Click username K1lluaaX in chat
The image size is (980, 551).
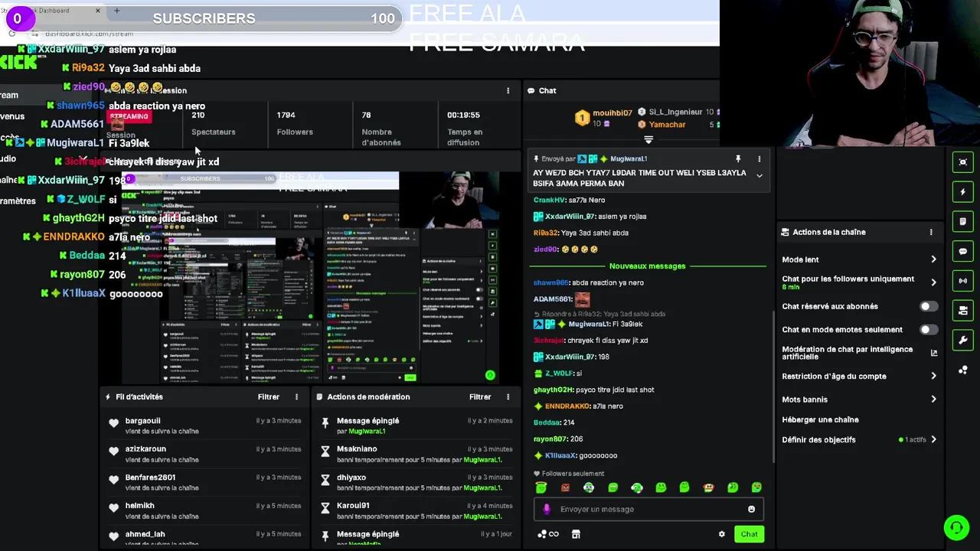pyautogui.click(x=561, y=455)
